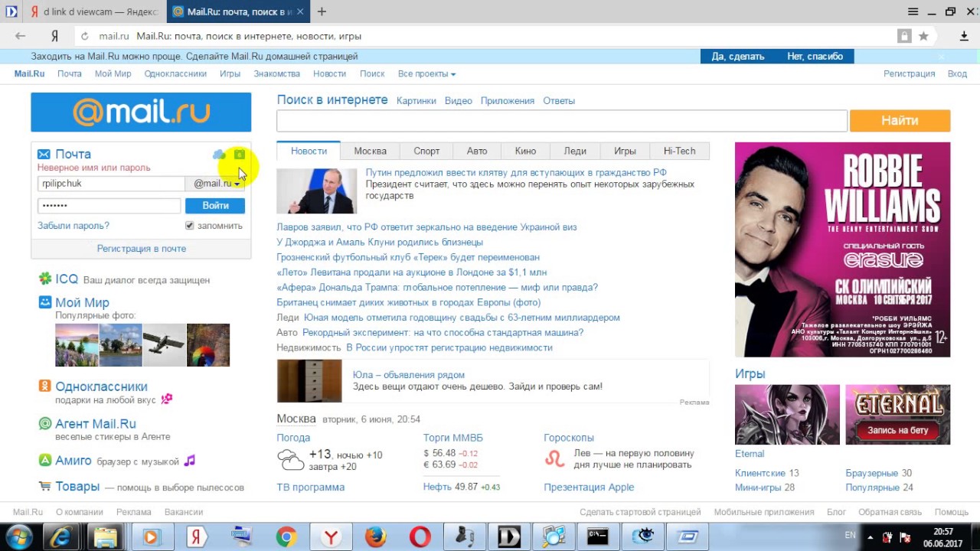This screenshot has width=980, height=551.
Task: Open Opera from the taskbar
Action: click(x=420, y=536)
